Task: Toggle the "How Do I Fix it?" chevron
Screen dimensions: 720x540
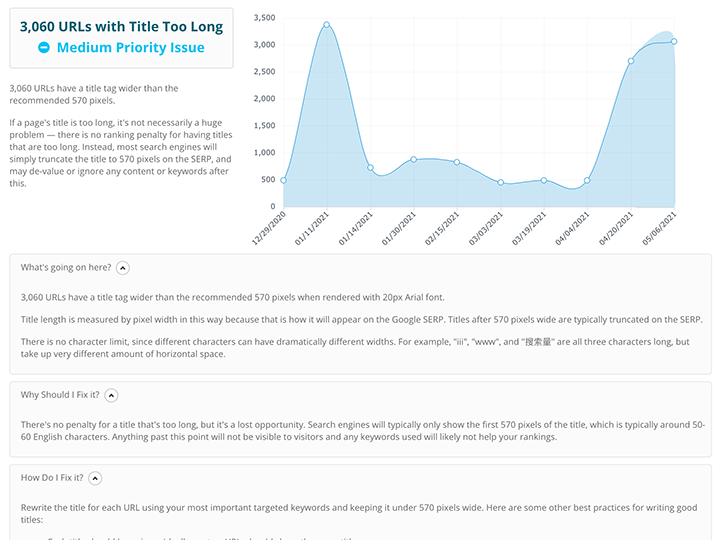Action: click(95, 478)
